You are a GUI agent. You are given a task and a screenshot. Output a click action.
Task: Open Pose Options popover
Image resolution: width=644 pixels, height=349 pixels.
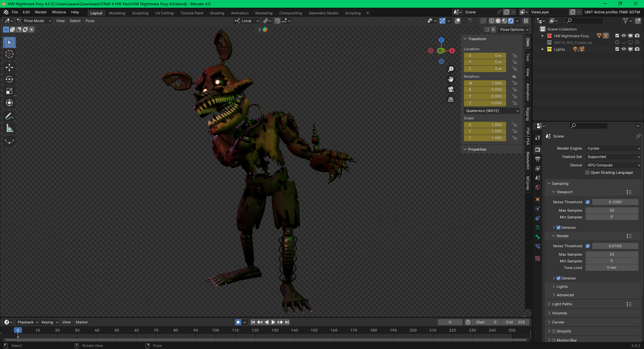511,30
